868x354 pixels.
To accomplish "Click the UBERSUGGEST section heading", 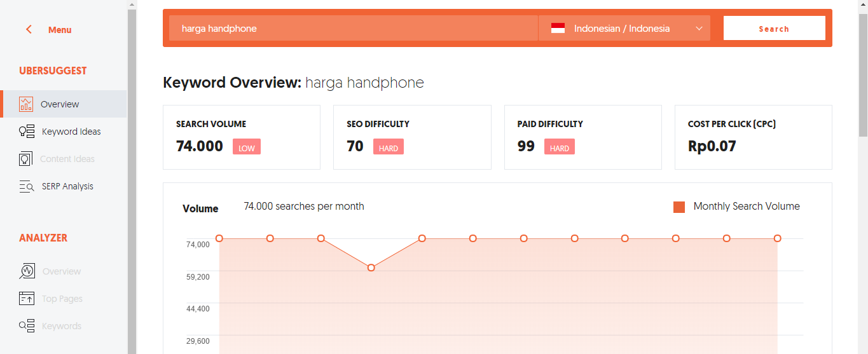I will [53, 71].
